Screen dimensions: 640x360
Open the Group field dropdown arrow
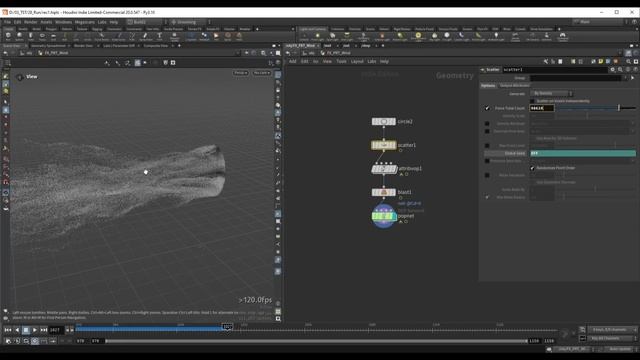click(x=625, y=78)
